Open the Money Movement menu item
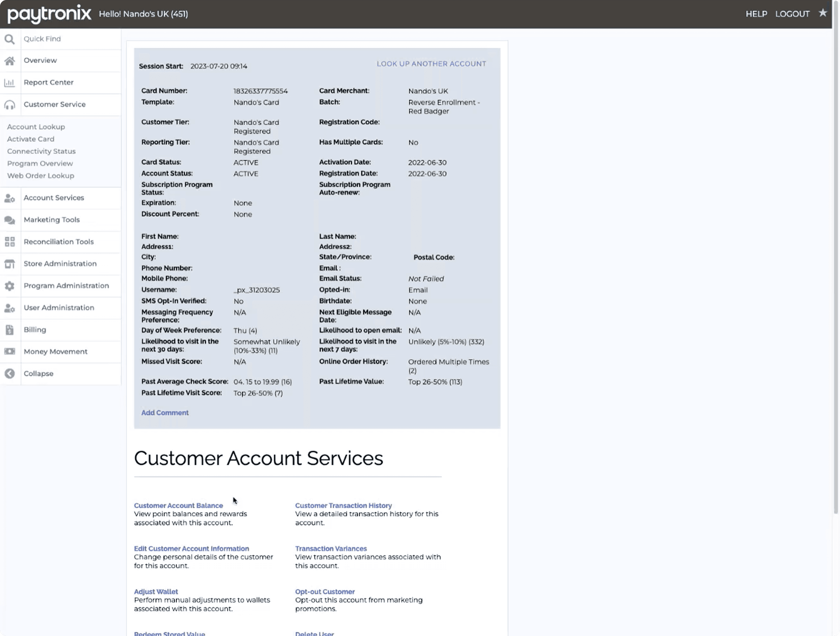The image size is (840, 636). pos(55,352)
